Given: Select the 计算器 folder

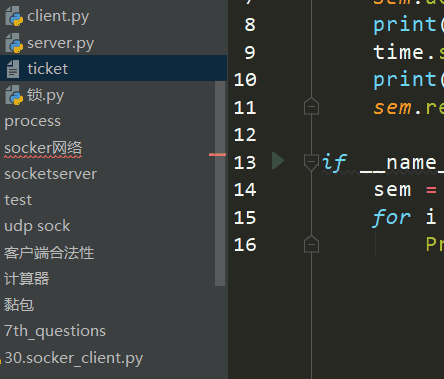Looking at the screenshot, I should 27,279.
